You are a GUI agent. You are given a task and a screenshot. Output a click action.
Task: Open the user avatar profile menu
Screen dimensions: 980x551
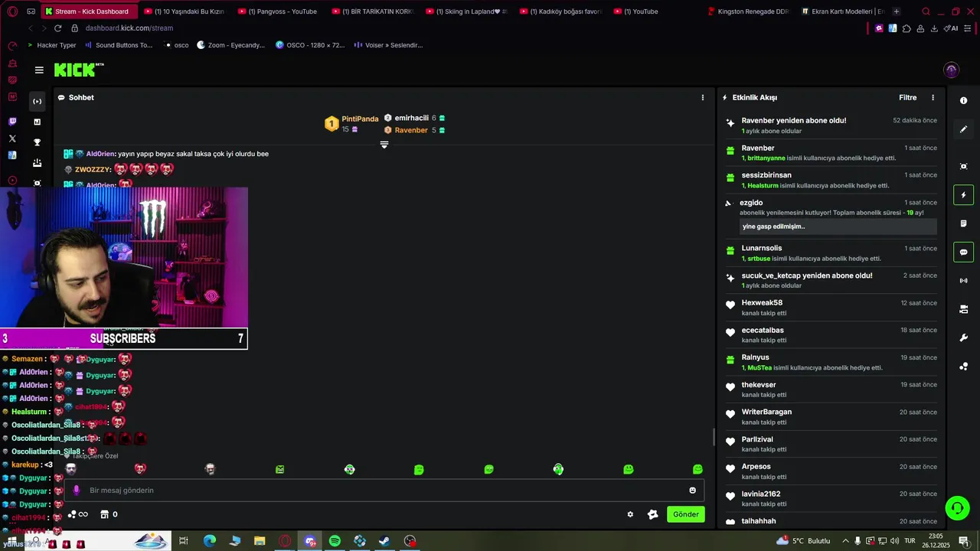951,70
